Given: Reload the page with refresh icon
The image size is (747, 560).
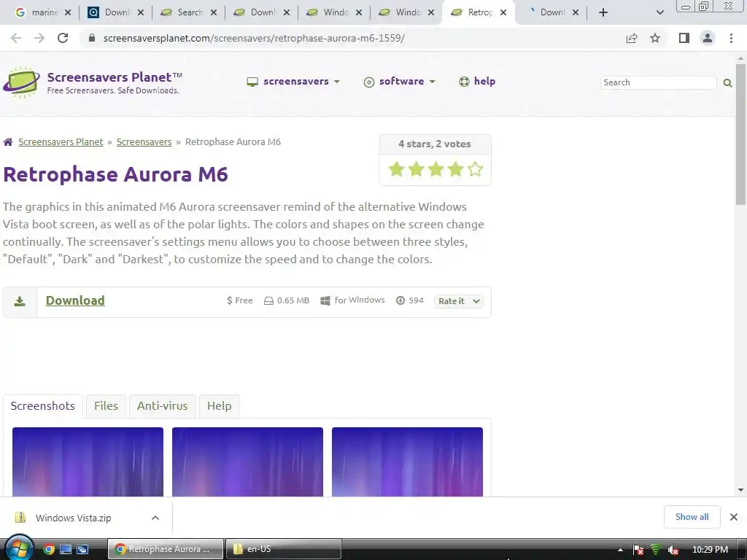Looking at the screenshot, I should pyautogui.click(x=63, y=38).
